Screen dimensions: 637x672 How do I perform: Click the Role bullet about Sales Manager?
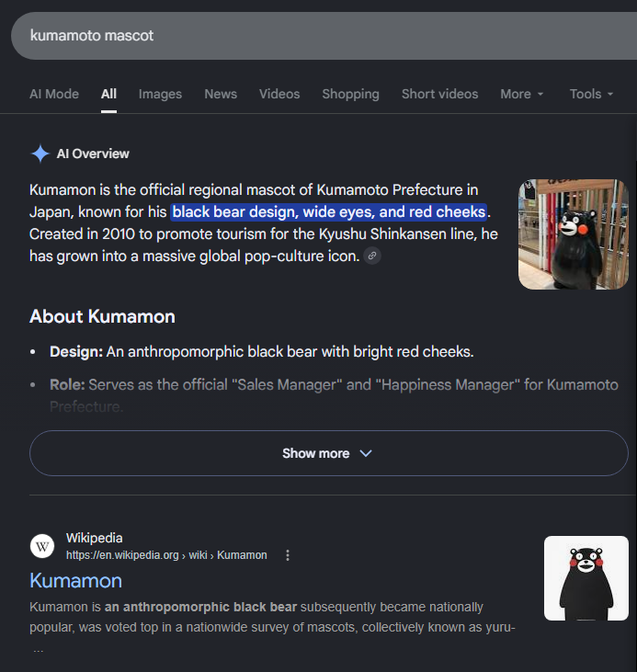[x=334, y=395]
